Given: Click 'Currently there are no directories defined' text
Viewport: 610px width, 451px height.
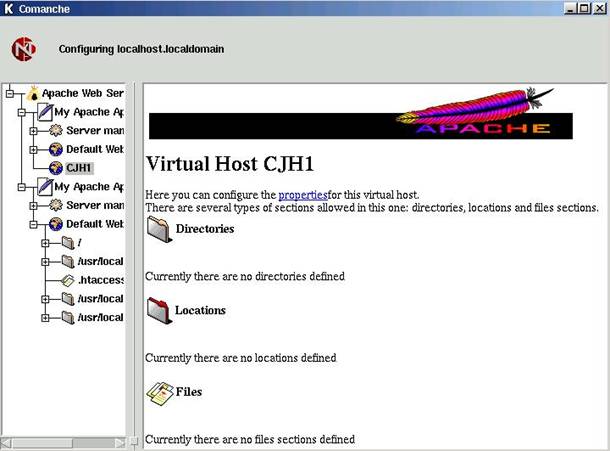Looking at the screenshot, I should (245, 276).
